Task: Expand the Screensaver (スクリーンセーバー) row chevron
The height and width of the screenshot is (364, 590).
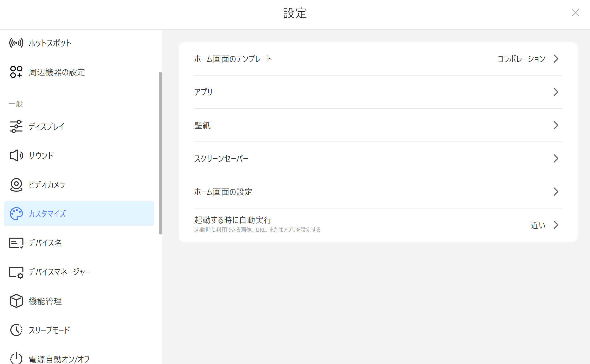Action: [x=556, y=158]
